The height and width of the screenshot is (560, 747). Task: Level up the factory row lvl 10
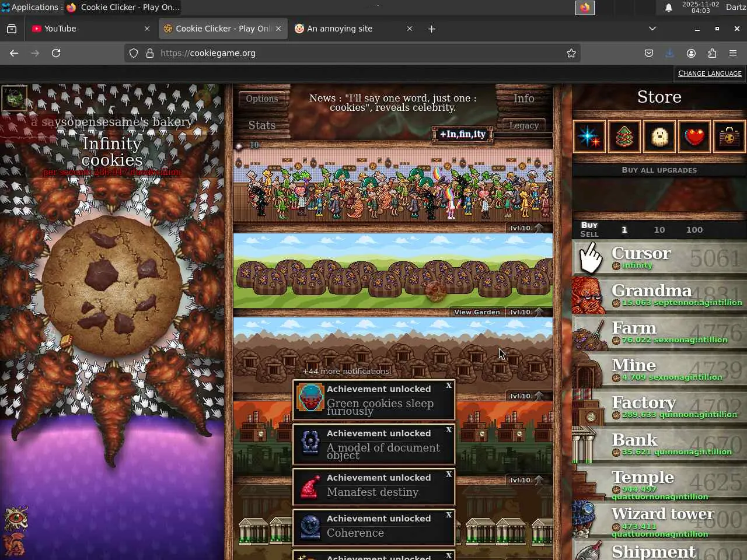point(528,480)
